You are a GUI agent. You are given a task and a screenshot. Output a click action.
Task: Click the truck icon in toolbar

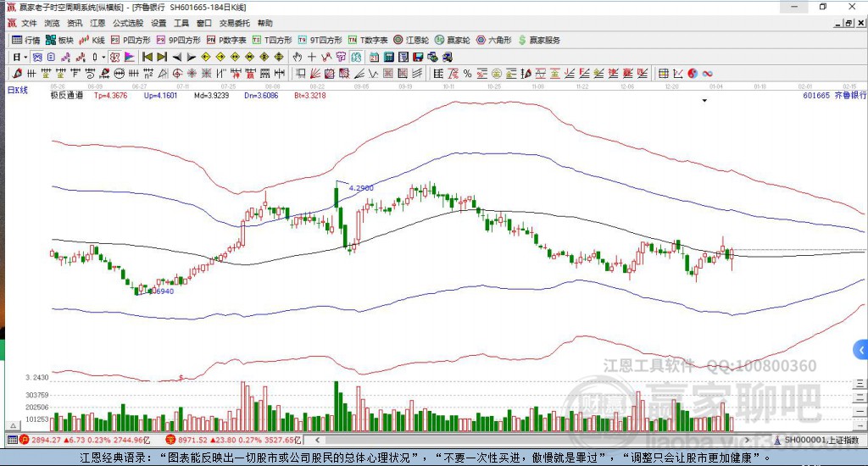448,57
